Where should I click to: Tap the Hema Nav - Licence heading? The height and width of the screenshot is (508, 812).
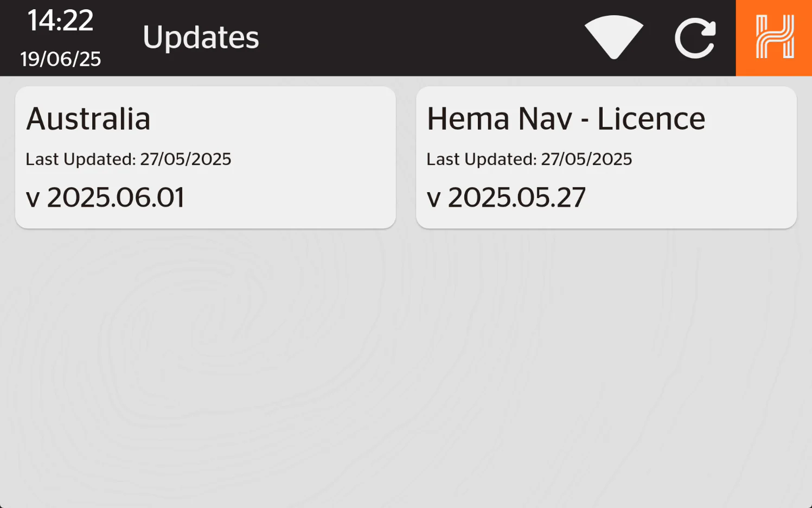(x=566, y=119)
